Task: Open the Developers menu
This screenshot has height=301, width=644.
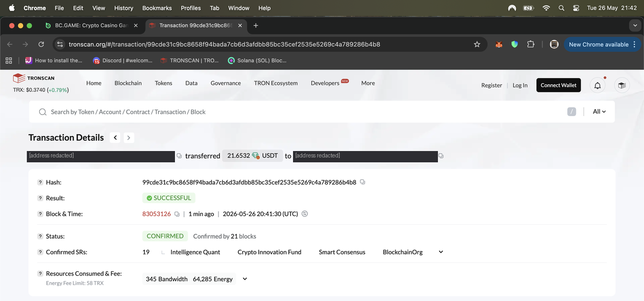Action: click(x=325, y=83)
